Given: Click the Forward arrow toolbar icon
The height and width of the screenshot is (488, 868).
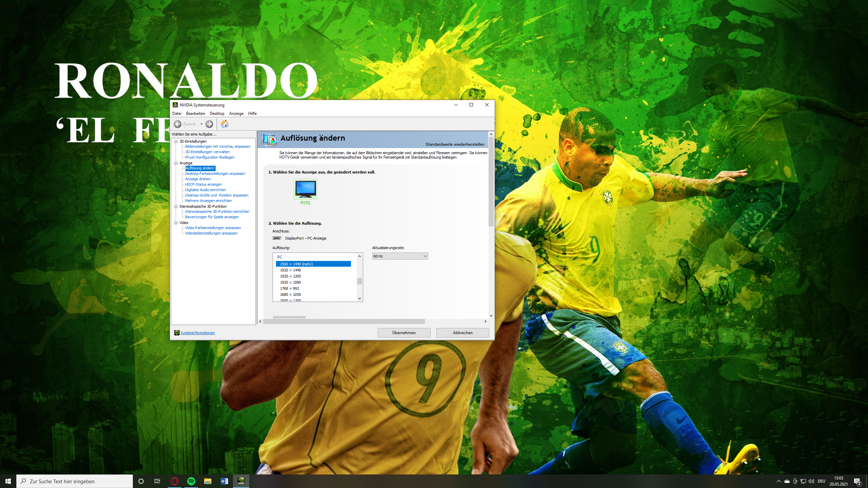Looking at the screenshot, I should 210,124.
